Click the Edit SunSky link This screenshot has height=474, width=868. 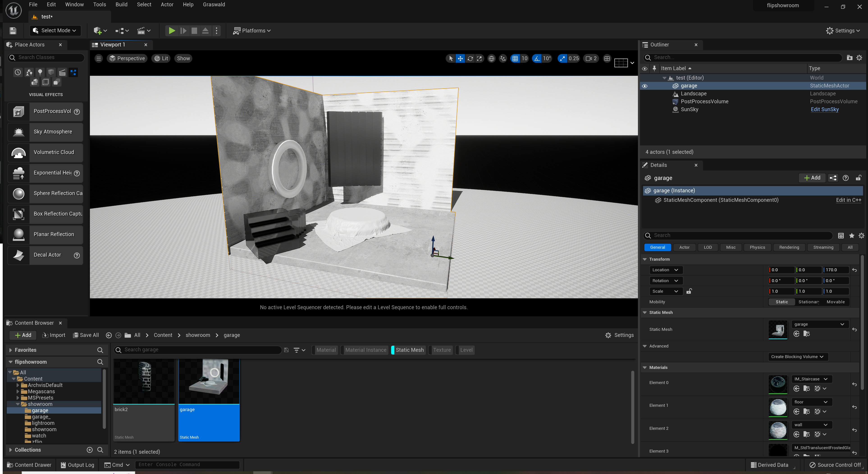[x=825, y=109]
